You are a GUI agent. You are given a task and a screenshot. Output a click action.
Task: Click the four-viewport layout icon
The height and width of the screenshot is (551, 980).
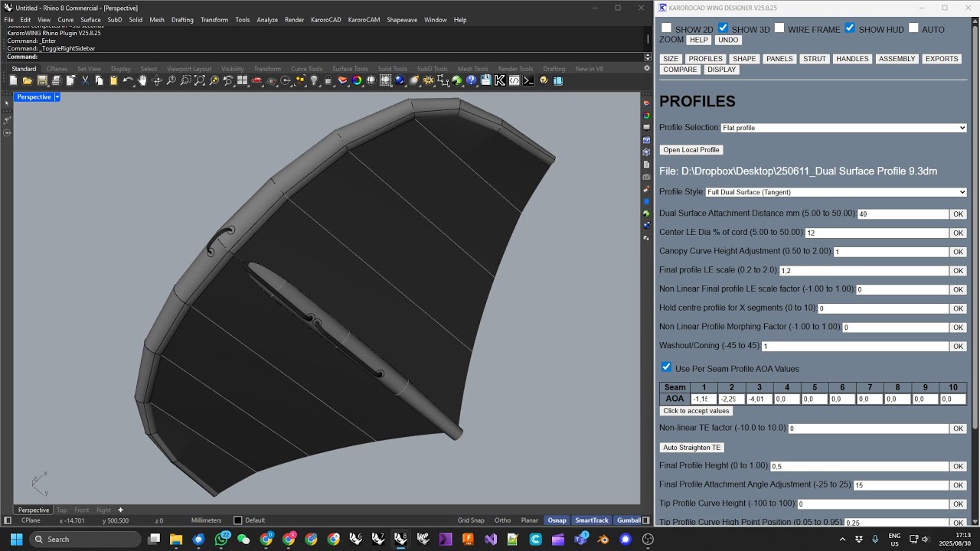click(243, 80)
